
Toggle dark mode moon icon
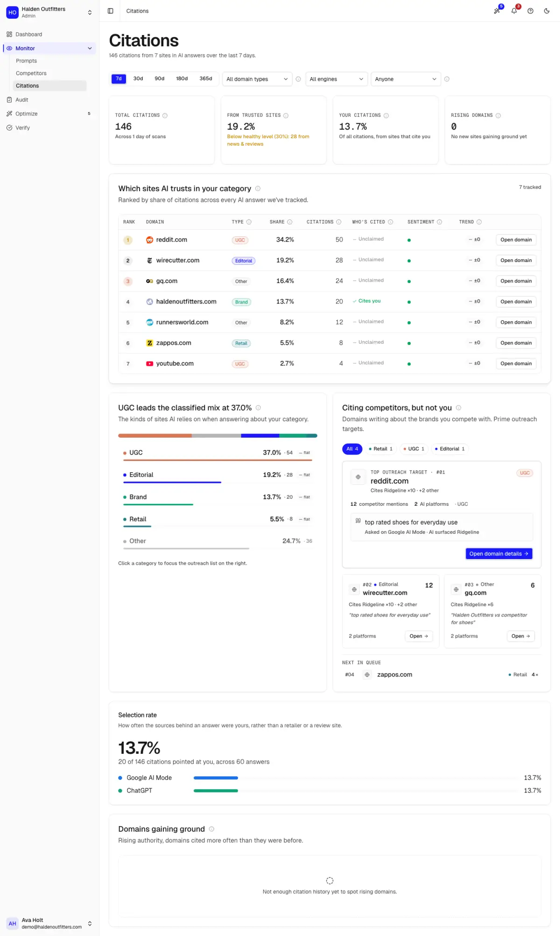[x=547, y=11]
